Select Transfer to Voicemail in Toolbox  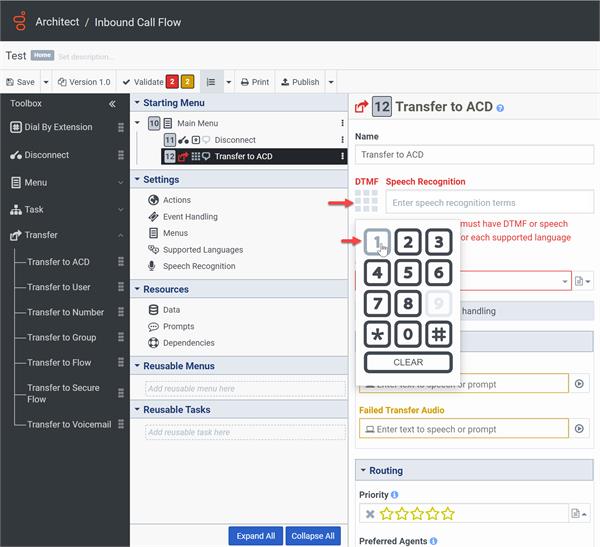69,425
